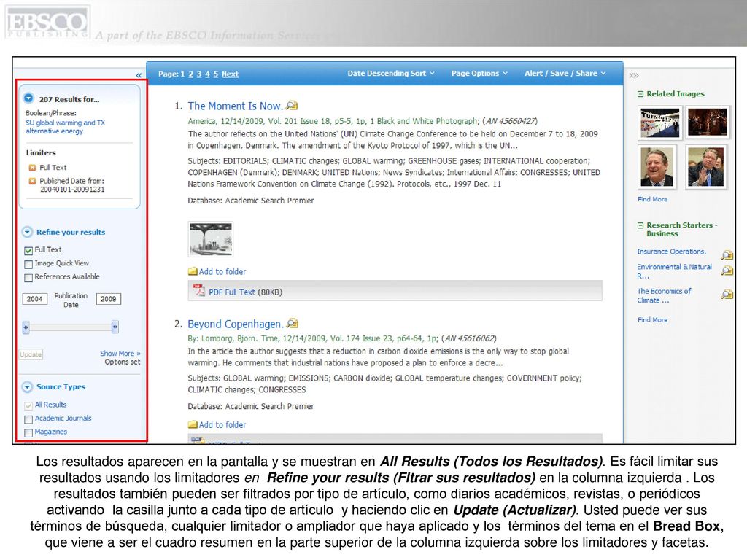Click the EBSCO Publishing logo
747x560 pixels.
[47, 22]
